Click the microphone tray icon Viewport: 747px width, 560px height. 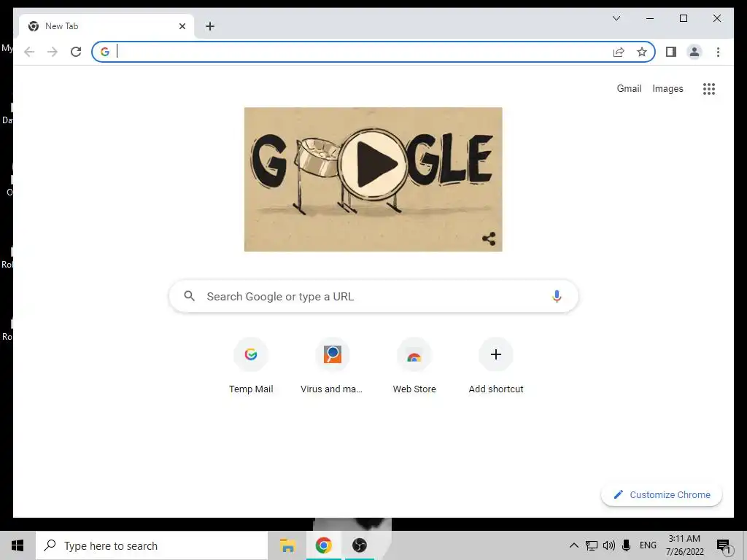point(627,545)
